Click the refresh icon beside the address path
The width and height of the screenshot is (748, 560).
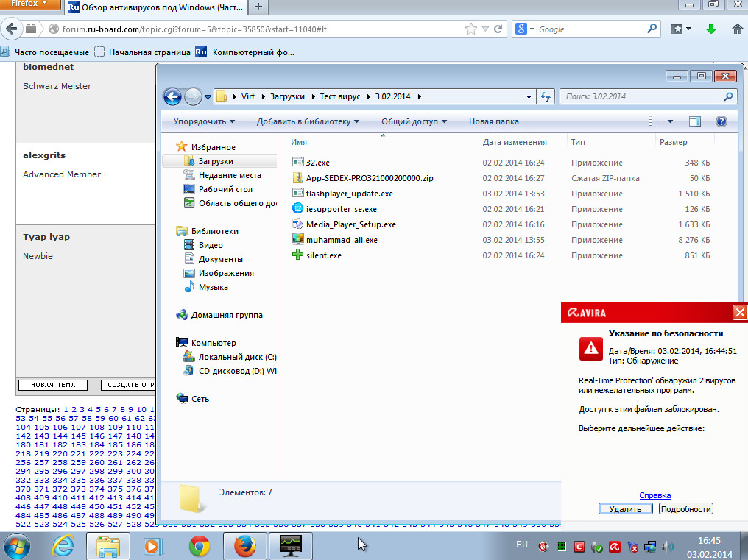tap(546, 96)
